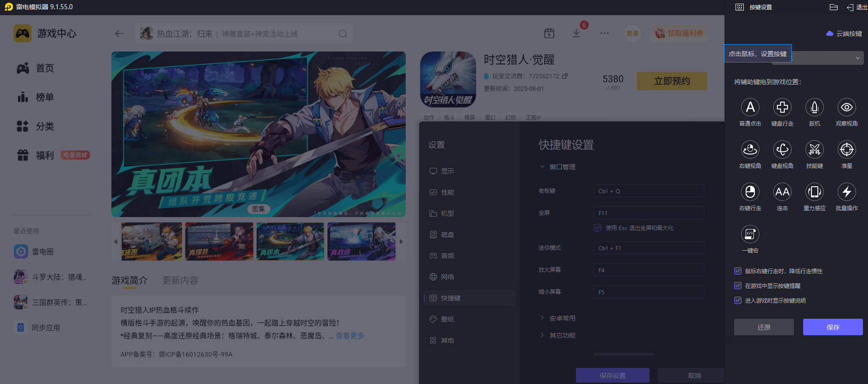This screenshot has height=384, width=868.
Task: Click the 缩小屏幕 F5 shortcut field
Action: (x=649, y=292)
